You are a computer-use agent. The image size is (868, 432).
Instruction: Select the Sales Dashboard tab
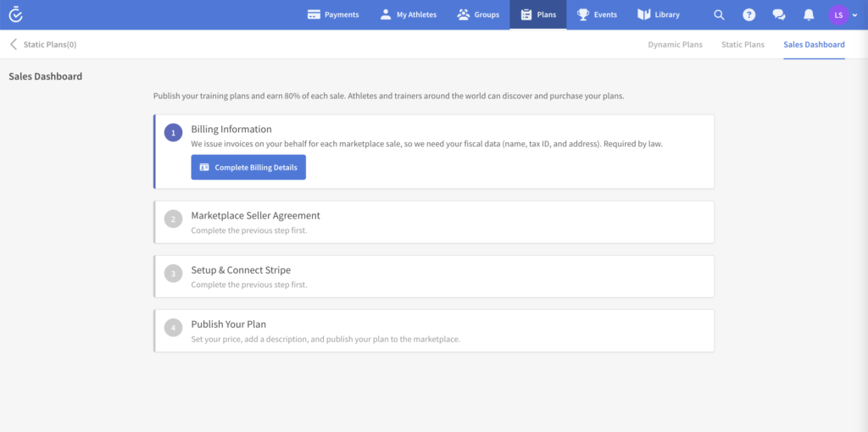814,45
